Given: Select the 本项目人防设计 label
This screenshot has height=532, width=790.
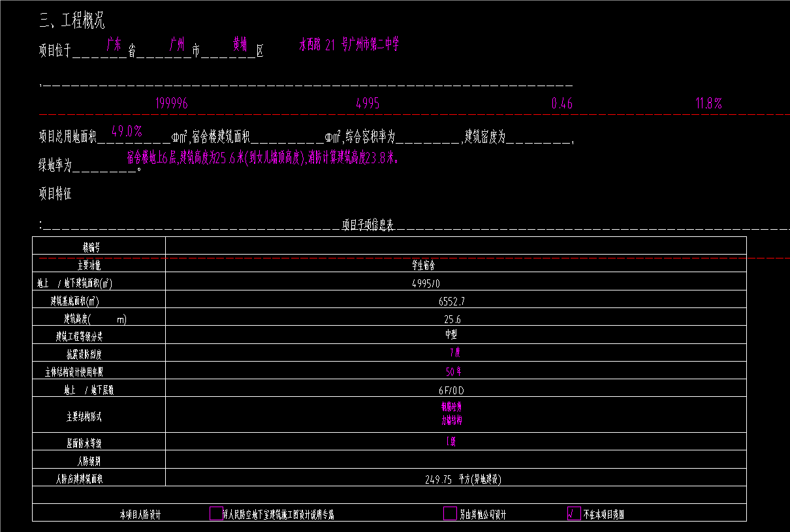Looking at the screenshot, I should pyautogui.click(x=140, y=515).
